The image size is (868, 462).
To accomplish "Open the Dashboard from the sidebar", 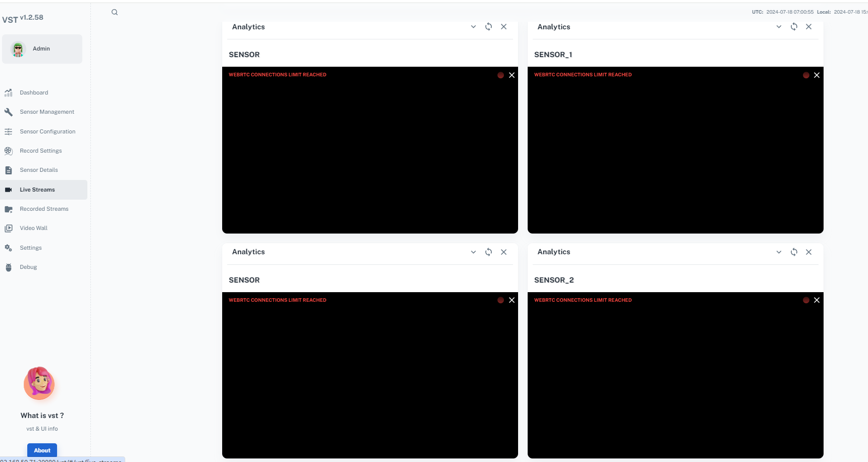I will 34,93.
